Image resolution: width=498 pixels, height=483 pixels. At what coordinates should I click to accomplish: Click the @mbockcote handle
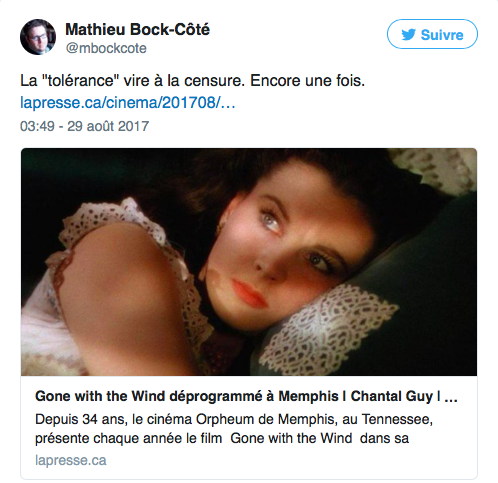106,48
